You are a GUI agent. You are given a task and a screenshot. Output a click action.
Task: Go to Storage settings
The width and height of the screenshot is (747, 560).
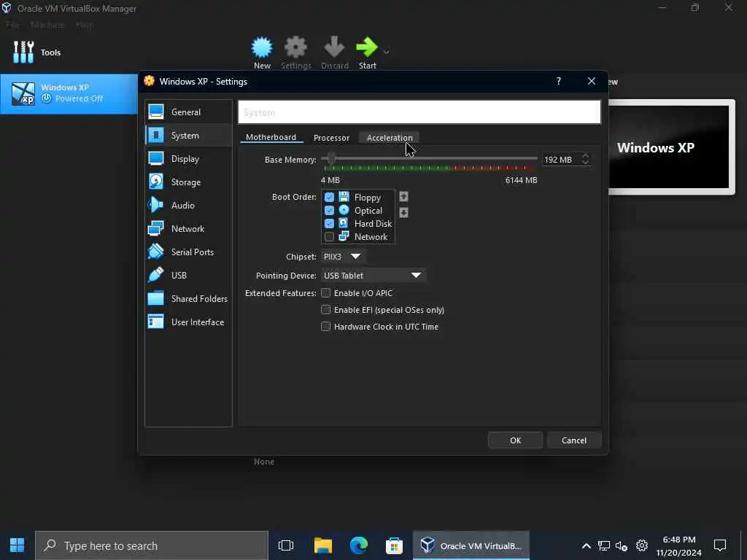[x=188, y=182]
